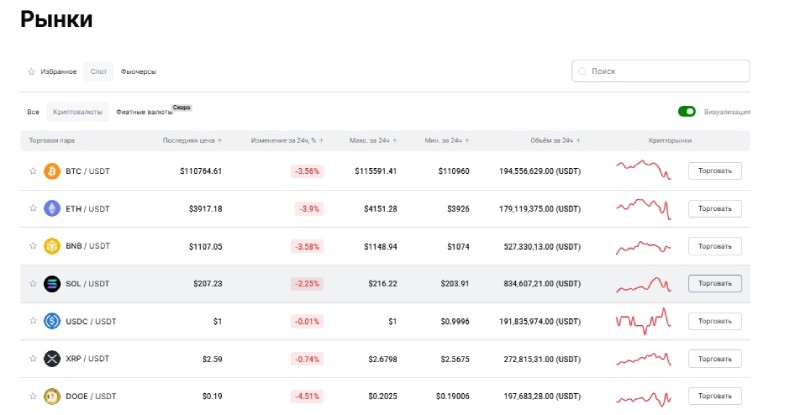Click the Solana coin icon
Image resolution: width=800 pixels, height=415 pixels.
tap(52, 283)
